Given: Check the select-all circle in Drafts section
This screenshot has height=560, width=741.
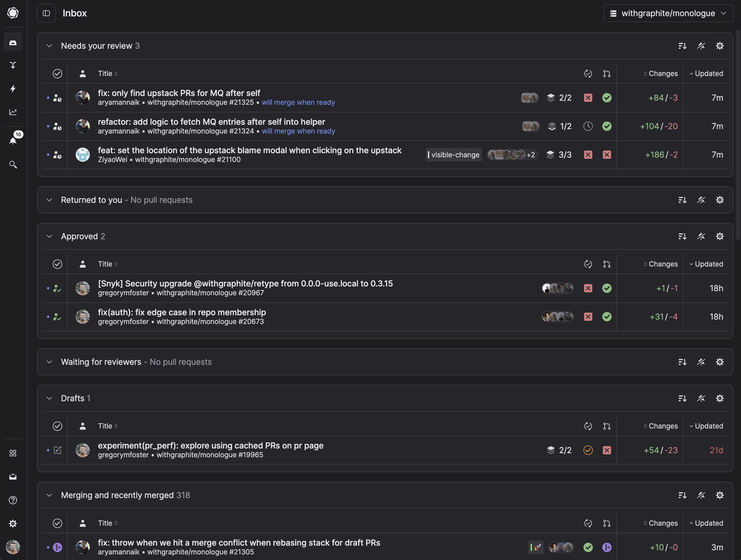Looking at the screenshot, I should click(x=57, y=426).
